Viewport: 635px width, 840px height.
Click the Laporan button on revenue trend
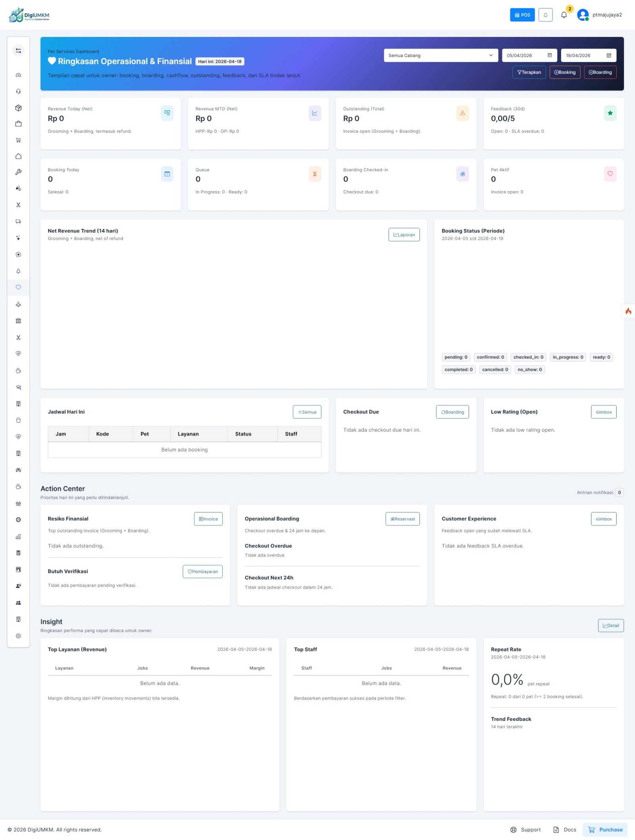point(404,235)
